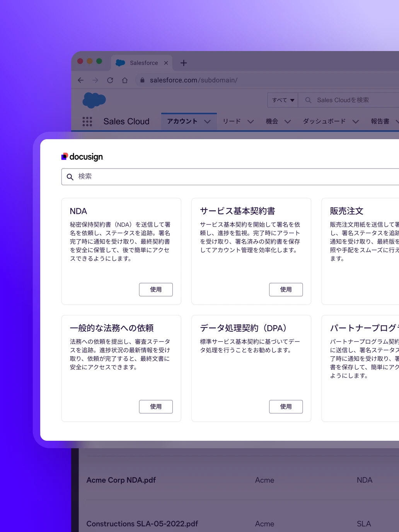Click the Sales Cloud search magnifier icon
This screenshot has width=399, height=532.
[308, 100]
